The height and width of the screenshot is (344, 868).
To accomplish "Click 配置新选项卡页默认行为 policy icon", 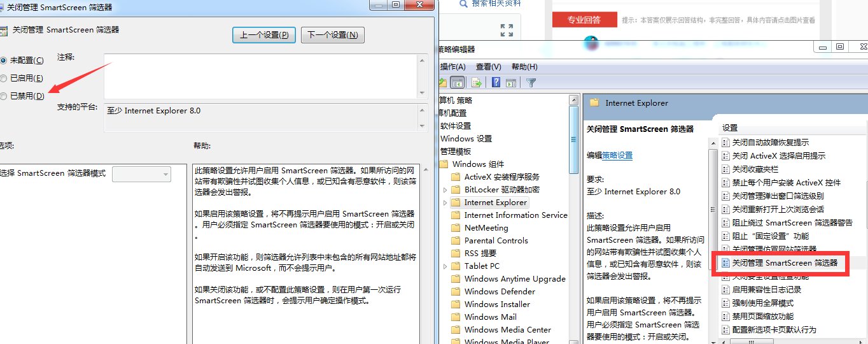I will (x=726, y=329).
